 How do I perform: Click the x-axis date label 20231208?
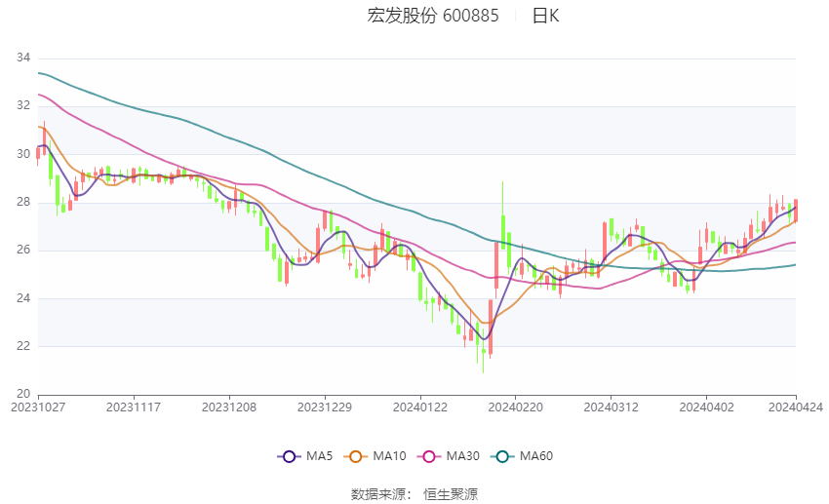pyautogui.click(x=229, y=407)
